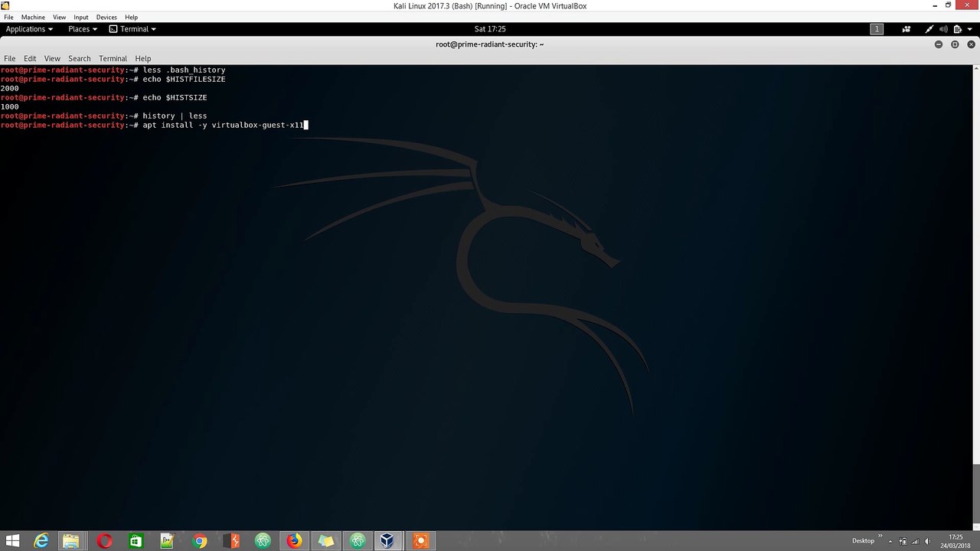Image resolution: width=980 pixels, height=551 pixels.
Task: Switch to the VirtualBox taskbar icon
Action: [x=387, y=541]
